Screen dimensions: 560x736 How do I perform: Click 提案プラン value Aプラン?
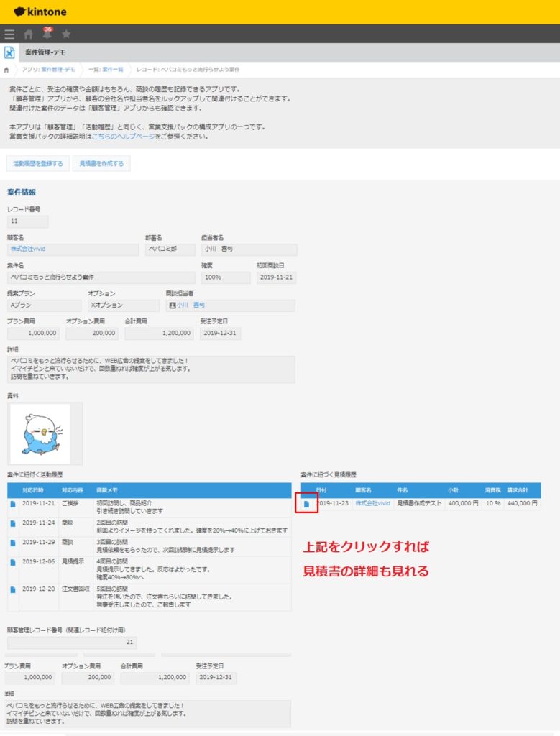tap(44, 305)
